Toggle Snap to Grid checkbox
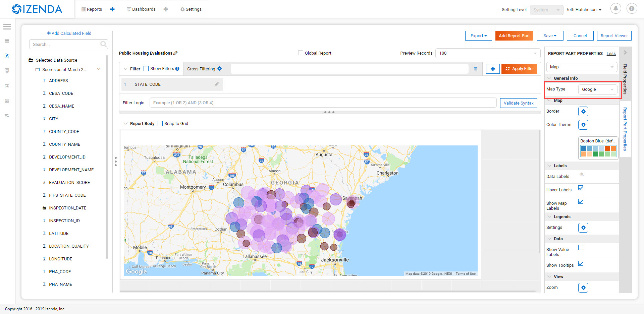This screenshot has width=644, height=314. (x=160, y=124)
